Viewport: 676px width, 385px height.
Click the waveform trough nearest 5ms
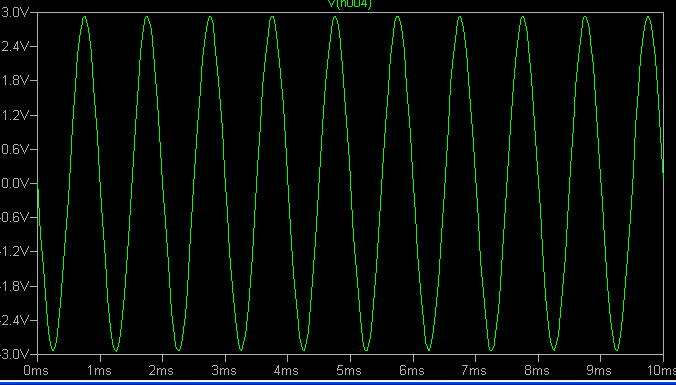(x=366, y=349)
